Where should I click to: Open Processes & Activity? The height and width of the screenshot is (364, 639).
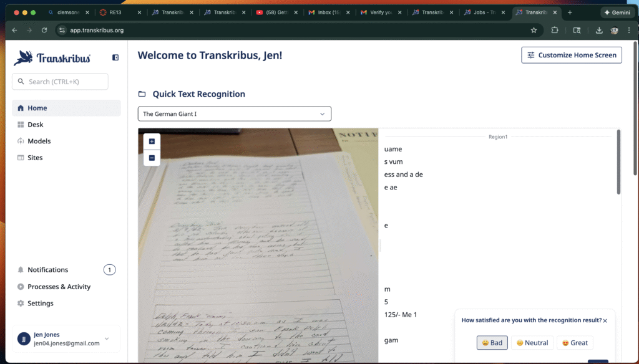click(x=59, y=287)
